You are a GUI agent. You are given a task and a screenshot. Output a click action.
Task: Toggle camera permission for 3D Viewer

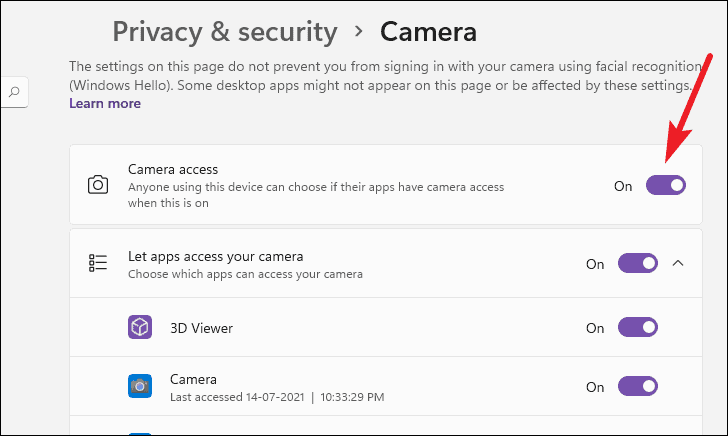[x=638, y=327]
